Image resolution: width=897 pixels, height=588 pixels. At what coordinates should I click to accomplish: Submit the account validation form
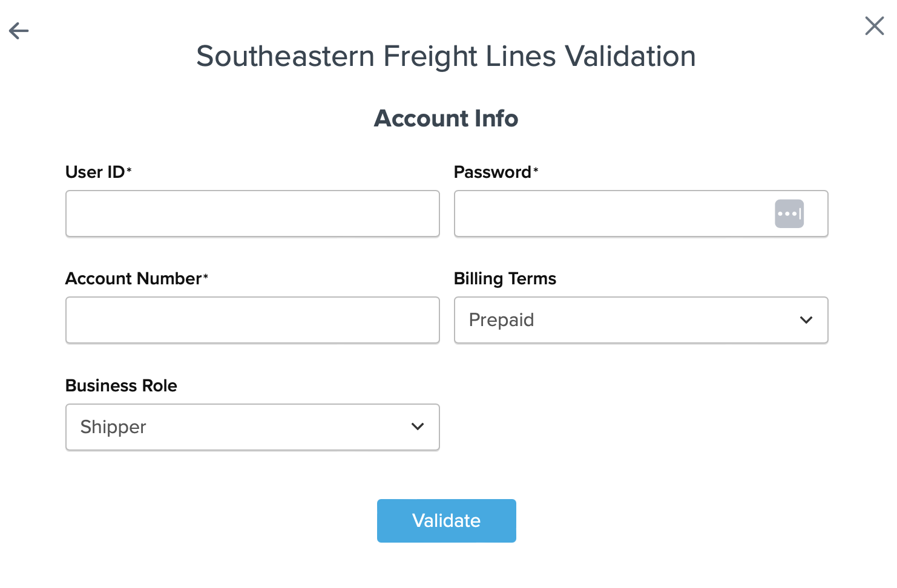[446, 520]
